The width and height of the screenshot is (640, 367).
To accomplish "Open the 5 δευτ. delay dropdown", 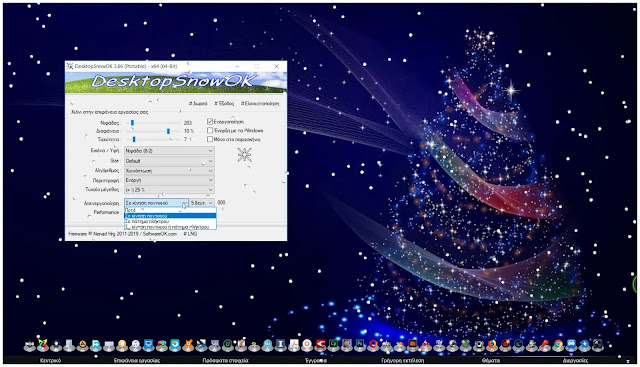I will point(202,202).
